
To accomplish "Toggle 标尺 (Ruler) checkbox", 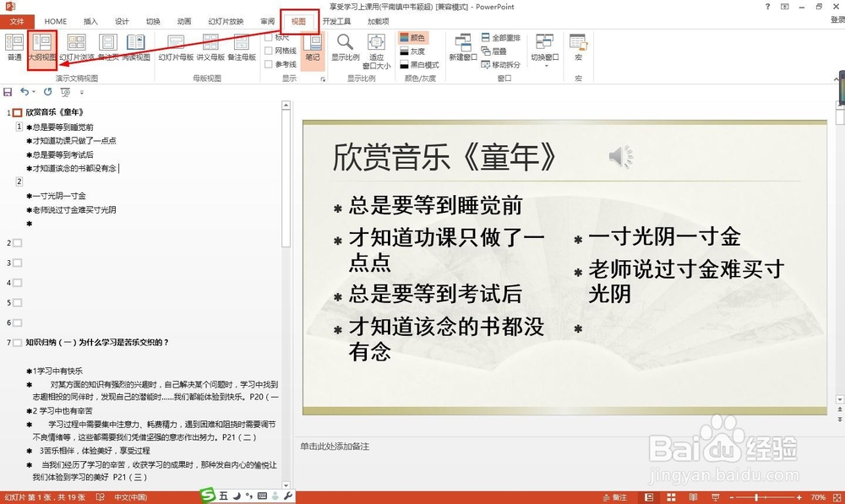I will pos(269,37).
